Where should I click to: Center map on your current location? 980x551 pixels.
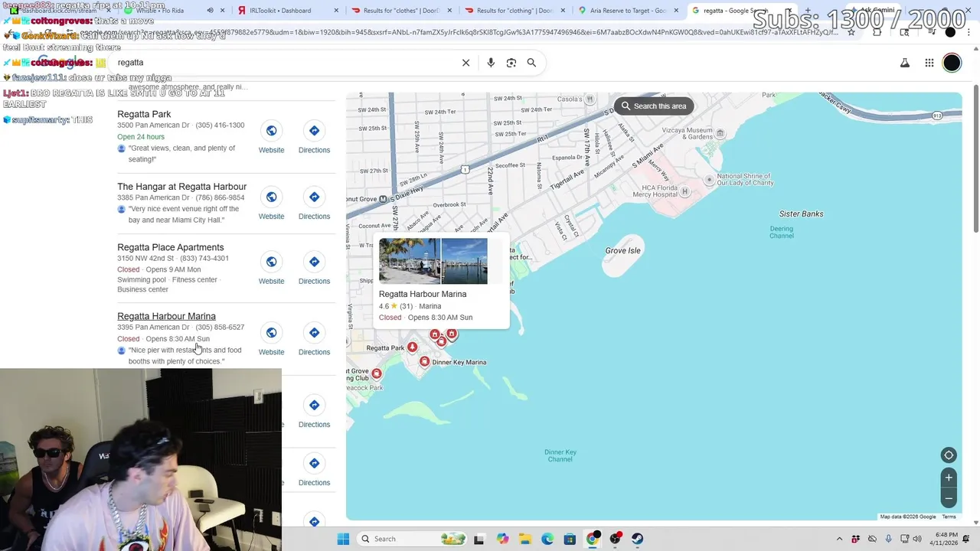click(x=949, y=455)
